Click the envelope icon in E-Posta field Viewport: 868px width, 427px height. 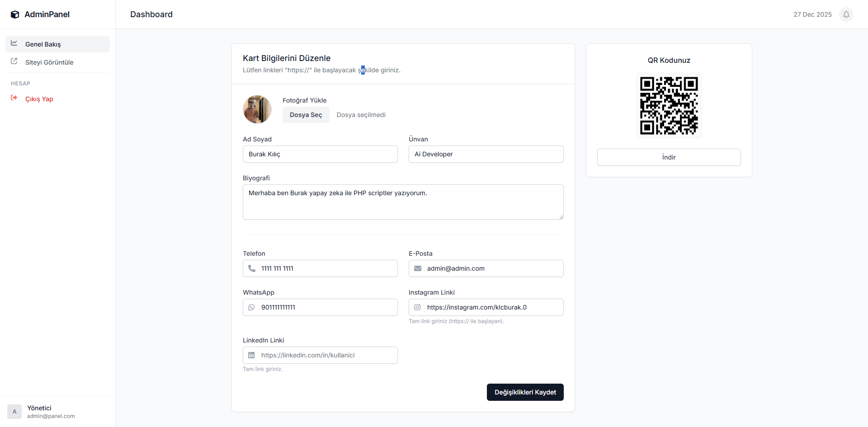pyautogui.click(x=418, y=268)
